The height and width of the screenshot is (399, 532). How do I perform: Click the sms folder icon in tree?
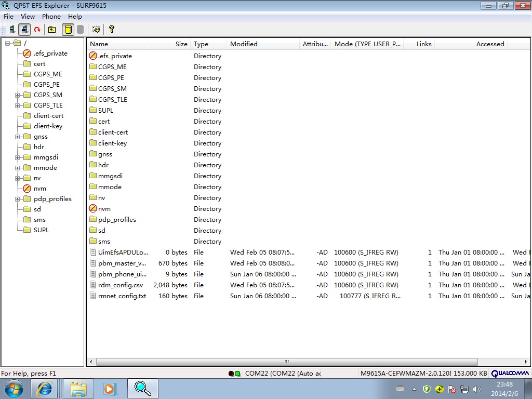[x=27, y=220]
